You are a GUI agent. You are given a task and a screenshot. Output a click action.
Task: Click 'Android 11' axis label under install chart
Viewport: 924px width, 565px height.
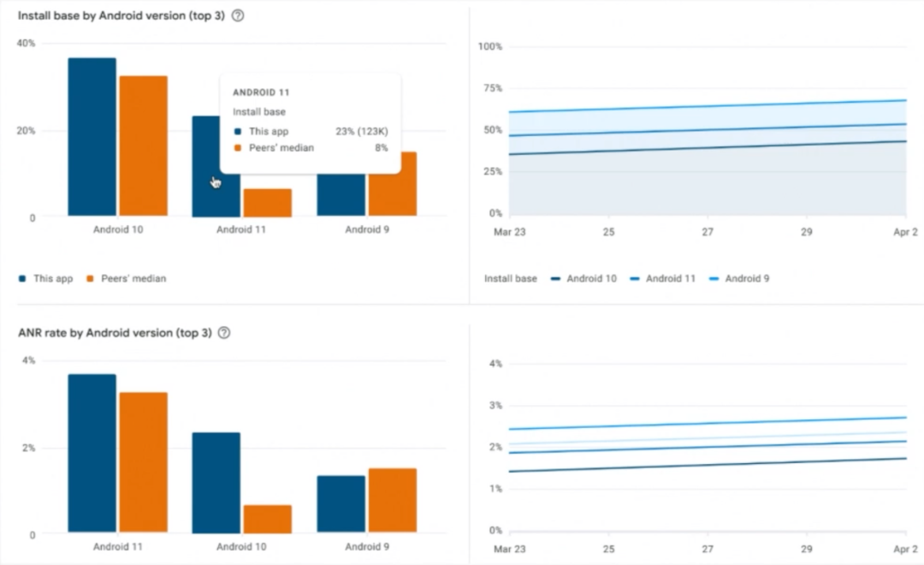(241, 229)
